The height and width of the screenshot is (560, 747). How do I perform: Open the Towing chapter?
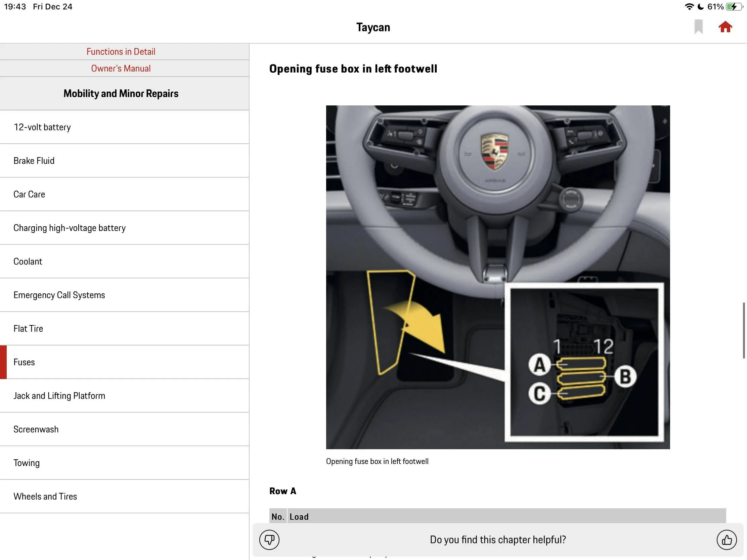[x=125, y=463]
